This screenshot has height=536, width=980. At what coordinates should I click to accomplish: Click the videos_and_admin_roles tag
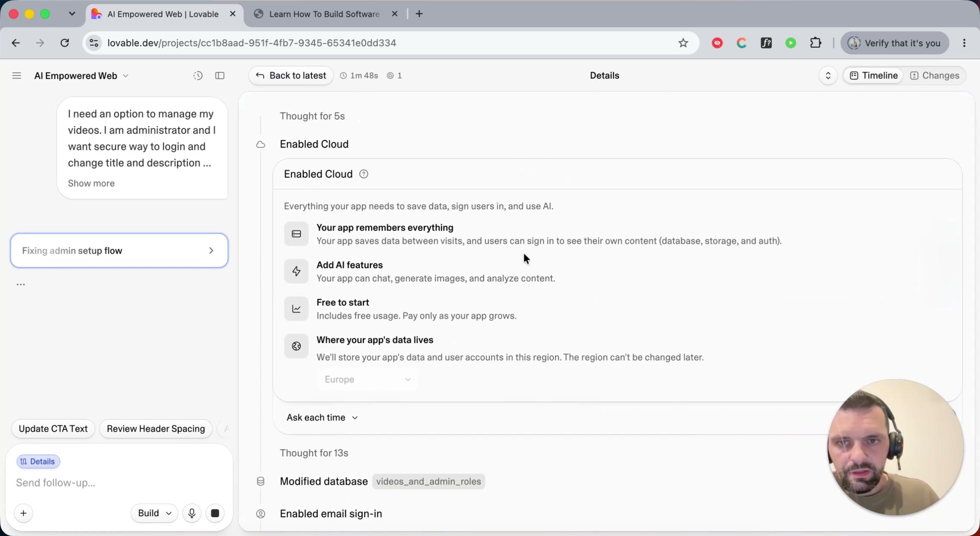coord(429,482)
